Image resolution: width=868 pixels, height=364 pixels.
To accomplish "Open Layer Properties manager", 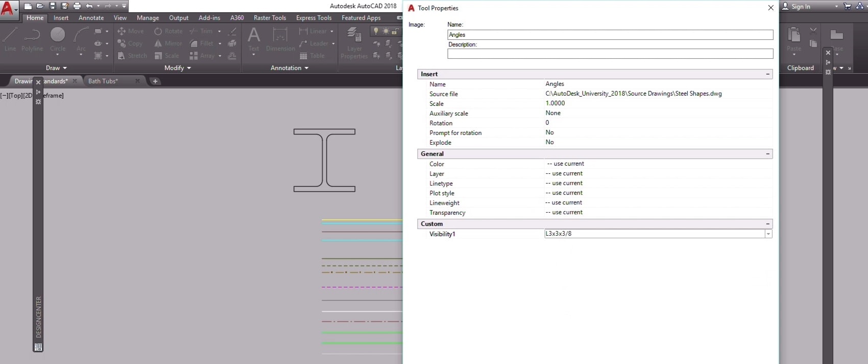I will tap(354, 43).
